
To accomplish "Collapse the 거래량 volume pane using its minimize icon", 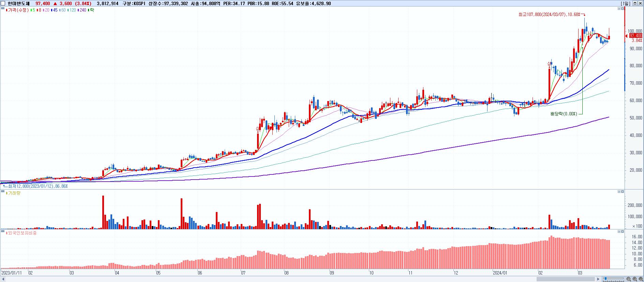I will coord(619,192).
